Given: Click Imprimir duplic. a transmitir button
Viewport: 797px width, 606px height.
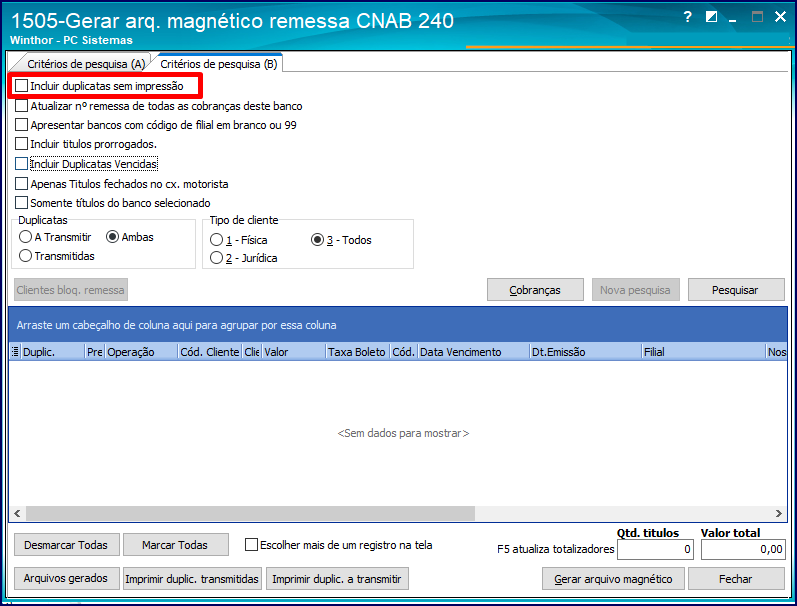Looking at the screenshot, I should click(x=336, y=579).
